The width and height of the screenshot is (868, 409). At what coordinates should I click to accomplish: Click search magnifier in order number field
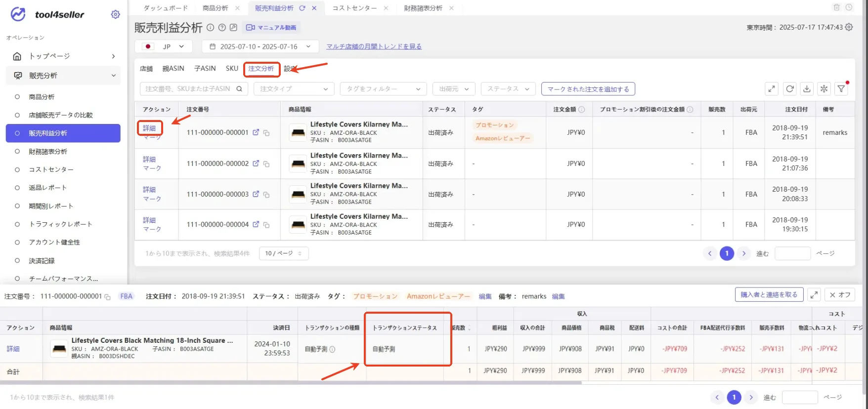click(x=239, y=89)
